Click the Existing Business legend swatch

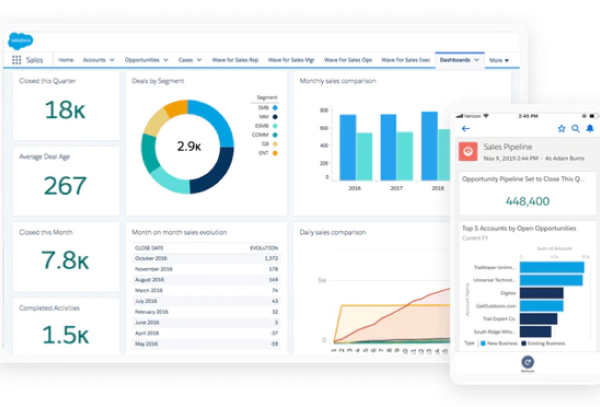pyautogui.click(x=524, y=344)
